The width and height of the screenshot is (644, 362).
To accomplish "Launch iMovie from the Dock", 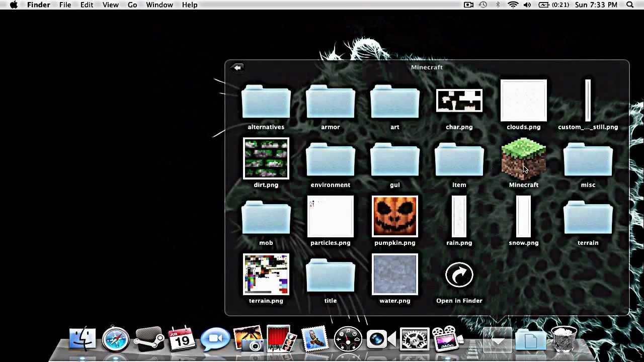I will point(447,338).
